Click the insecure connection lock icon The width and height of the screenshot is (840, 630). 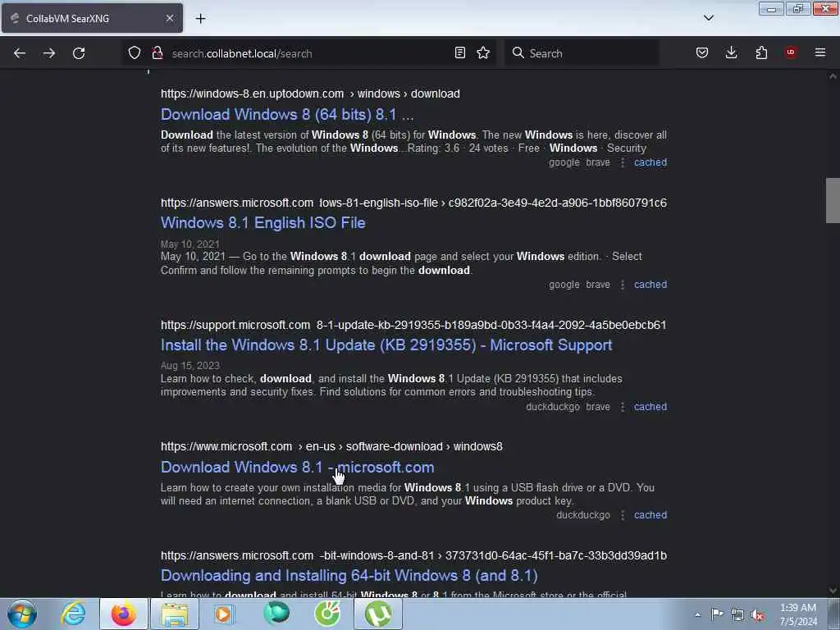[x=157, y=53]
